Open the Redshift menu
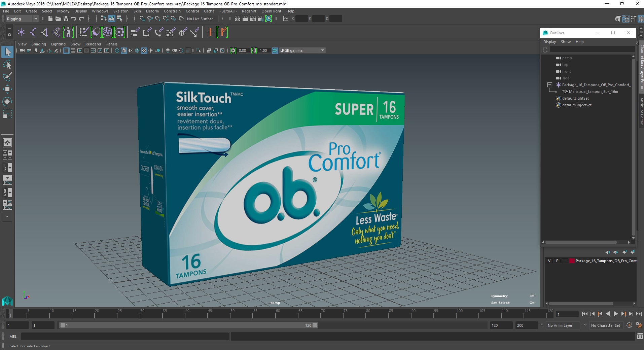The image size is (644, 350). (x=249, y=11)
